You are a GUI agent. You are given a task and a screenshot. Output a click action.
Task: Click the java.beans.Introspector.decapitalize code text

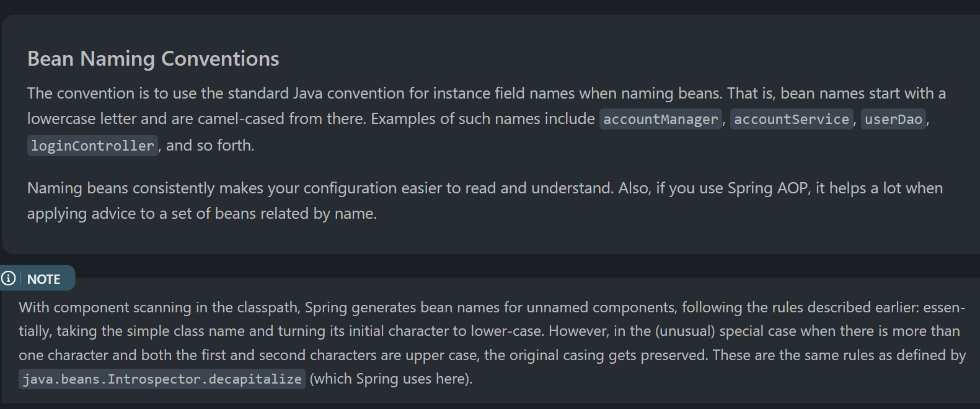coord(162,379)
